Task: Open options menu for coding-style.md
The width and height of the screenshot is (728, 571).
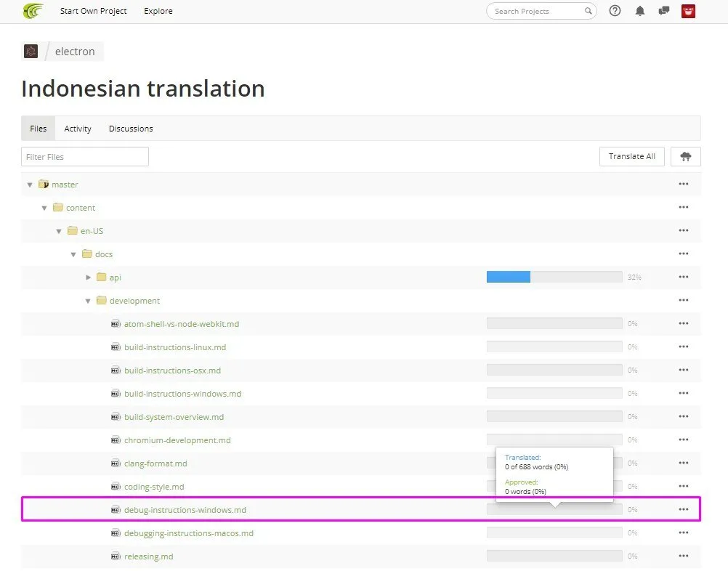Action: [684, 486]
